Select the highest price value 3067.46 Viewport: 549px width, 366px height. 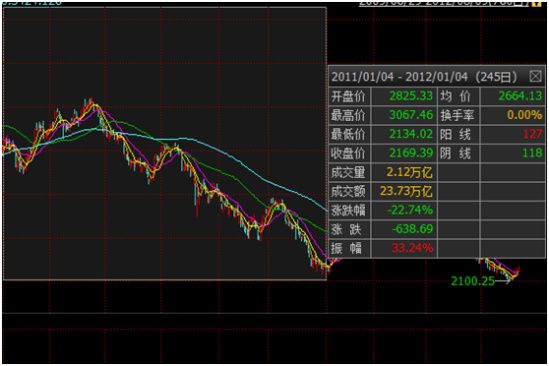(411, 115)
